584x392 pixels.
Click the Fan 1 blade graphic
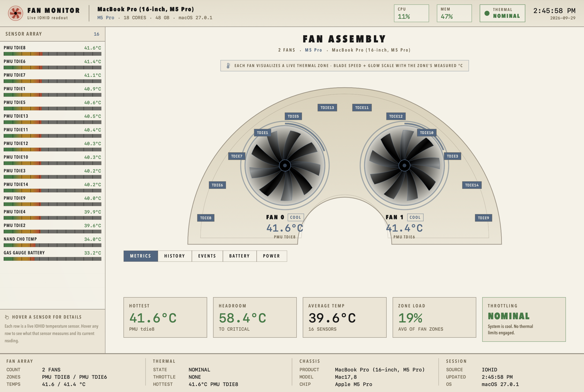(404, 166)
